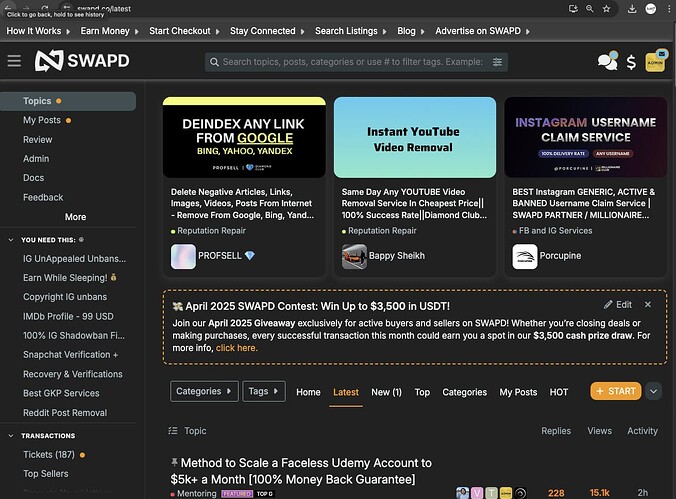The image size is (676, 499).
Task: Open the hamburger sidebar menu
Action: click(14, 61)
